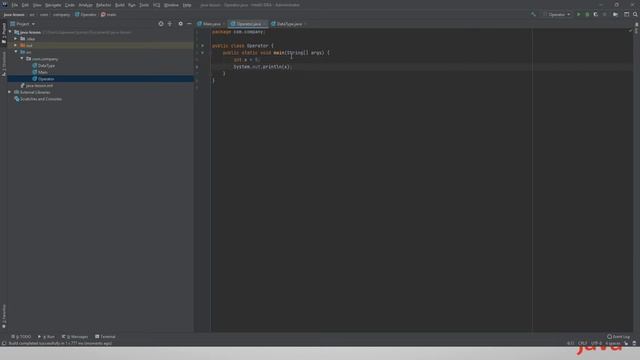Open the Help menu
Image resolution: width=640 pixels, height=360 pixels.
pos(187,5)
